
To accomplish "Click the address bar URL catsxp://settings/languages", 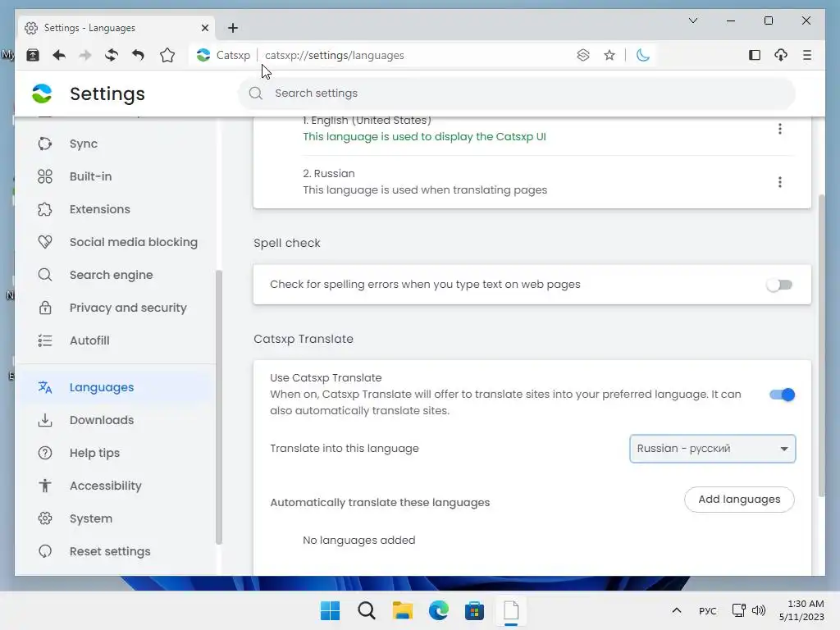I will point(335,55).
